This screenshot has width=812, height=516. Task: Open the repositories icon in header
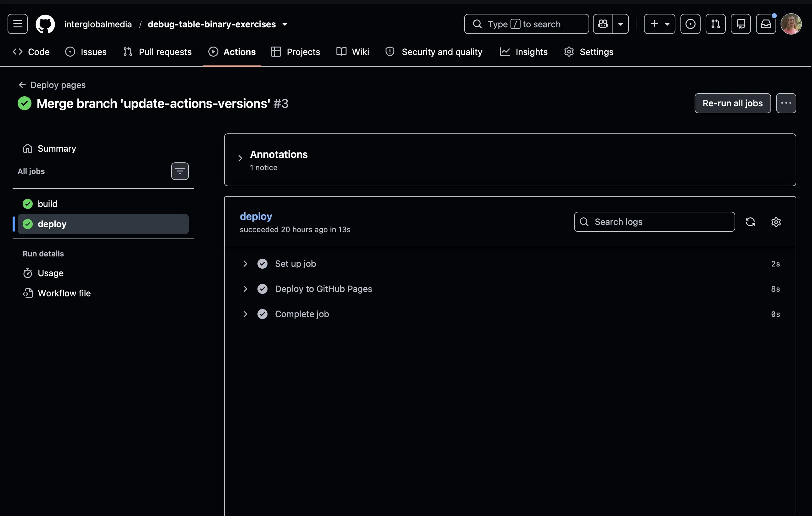pyautogui.click(x=741, y=24)
